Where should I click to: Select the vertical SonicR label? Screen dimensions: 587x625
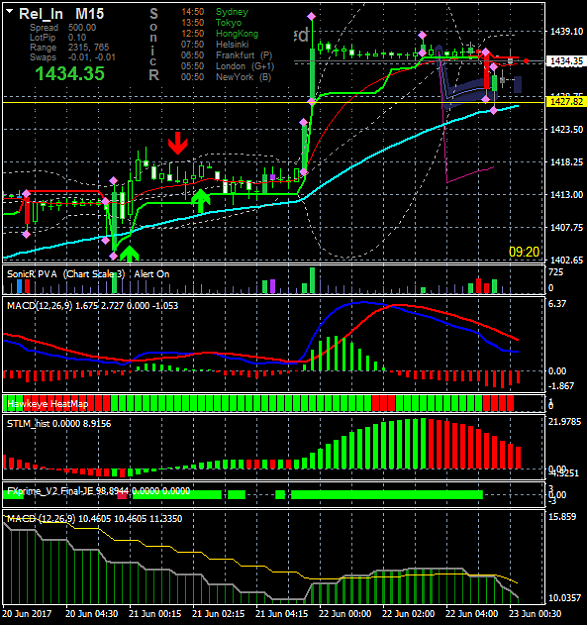(154, 45)
